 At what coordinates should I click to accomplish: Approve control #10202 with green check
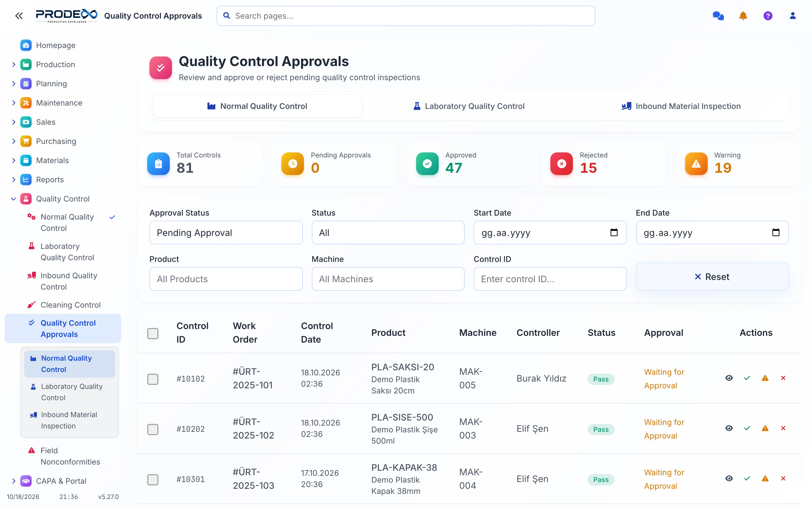(x=747, y=428)
